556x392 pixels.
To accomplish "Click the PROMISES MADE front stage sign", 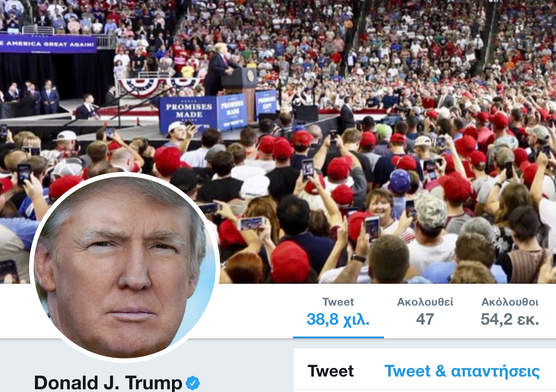I will click(188, 115).
